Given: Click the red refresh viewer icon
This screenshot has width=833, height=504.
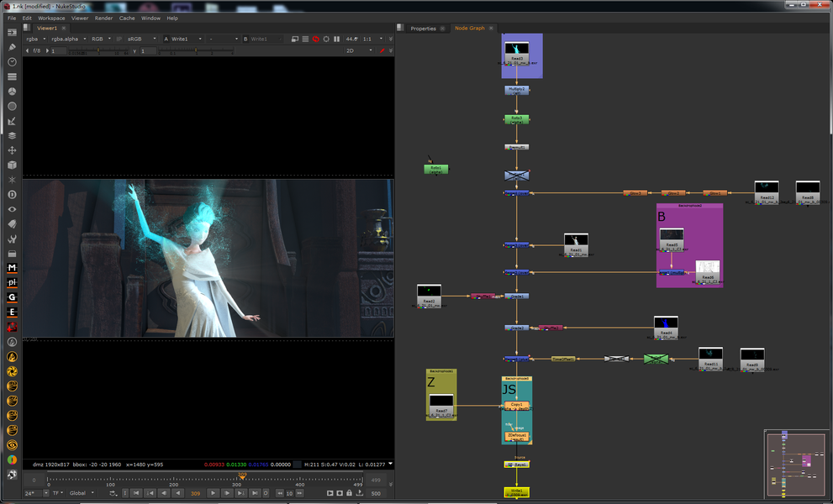Looking at the screenshot, I should click(x=315, y=39).
